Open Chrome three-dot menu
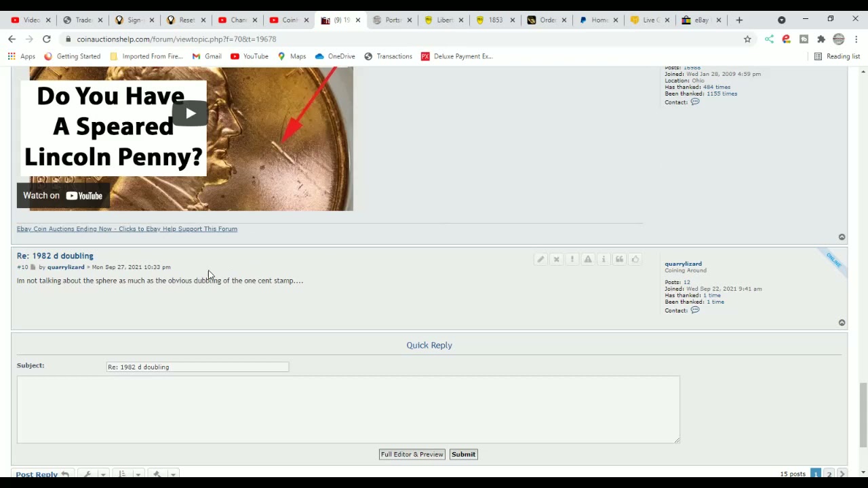Image resolution: width=868 pixels, height=488 pixels. 856,39
